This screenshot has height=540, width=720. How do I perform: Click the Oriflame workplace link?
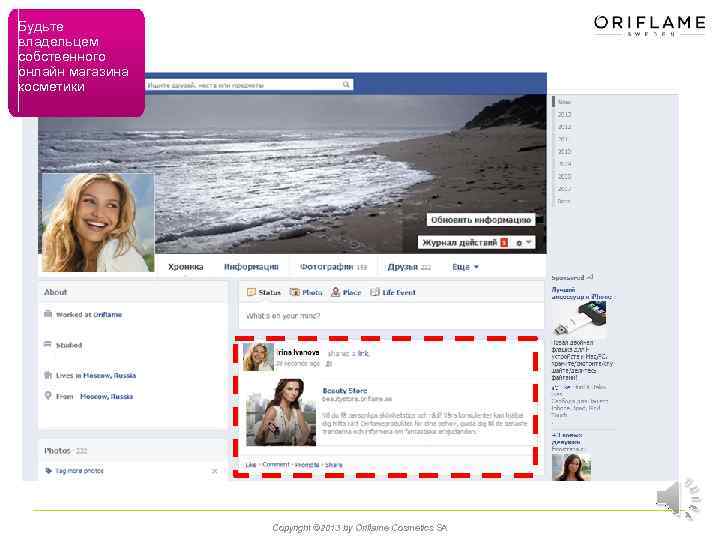(x=108, y=315)
